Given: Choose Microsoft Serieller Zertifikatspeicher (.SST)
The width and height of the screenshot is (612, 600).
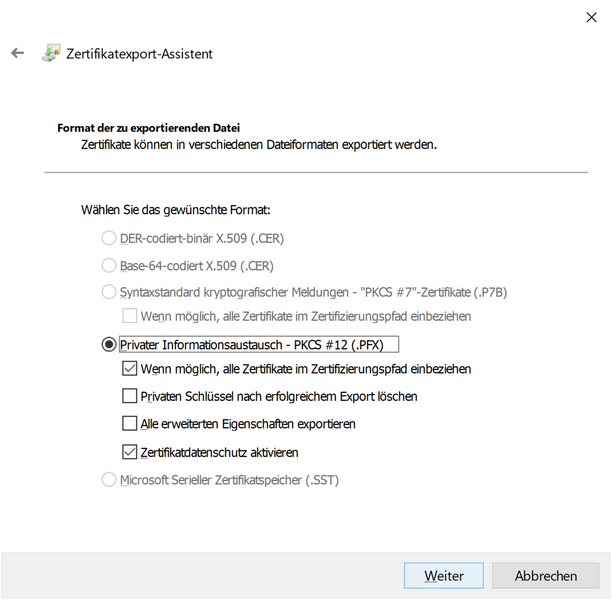Looking at the screenshot, I should [x=109, y=480].
